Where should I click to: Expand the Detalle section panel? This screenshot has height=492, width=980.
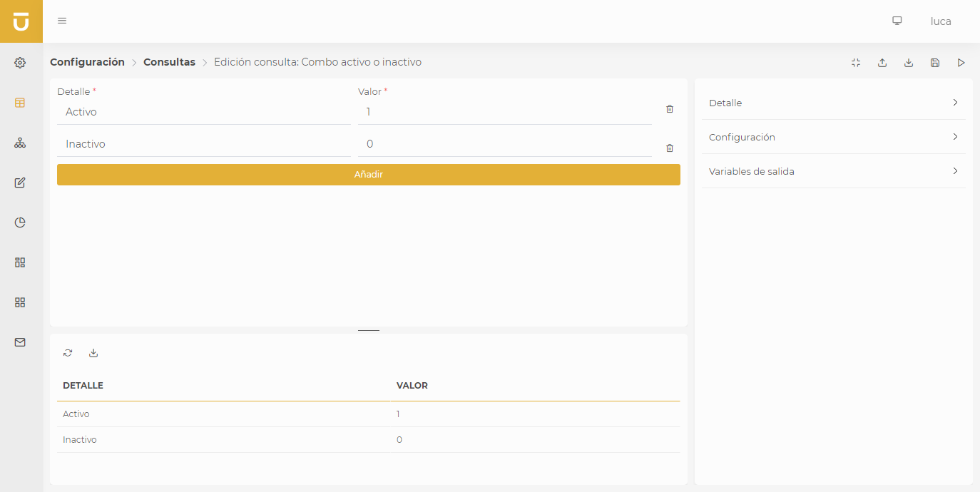(833, 103)
